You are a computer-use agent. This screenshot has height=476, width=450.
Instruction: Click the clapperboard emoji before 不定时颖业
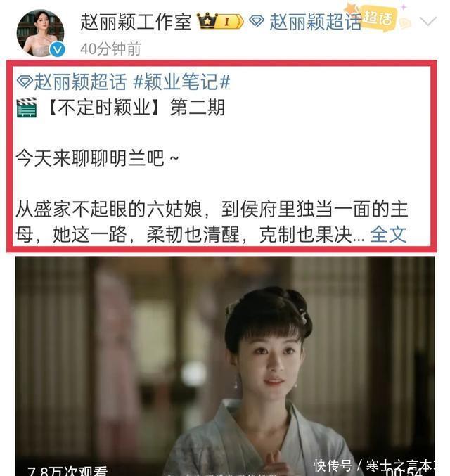pyautogui.click(x=27, y=108)
